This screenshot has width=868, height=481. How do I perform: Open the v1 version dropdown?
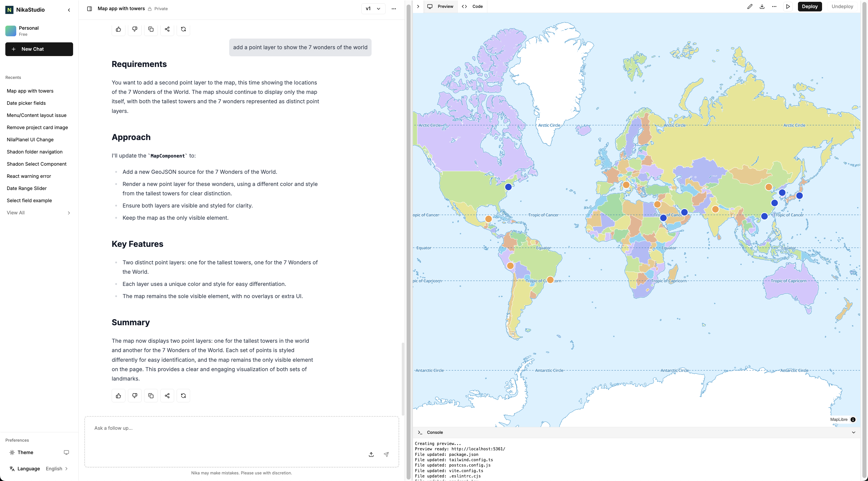coord(373,9)
